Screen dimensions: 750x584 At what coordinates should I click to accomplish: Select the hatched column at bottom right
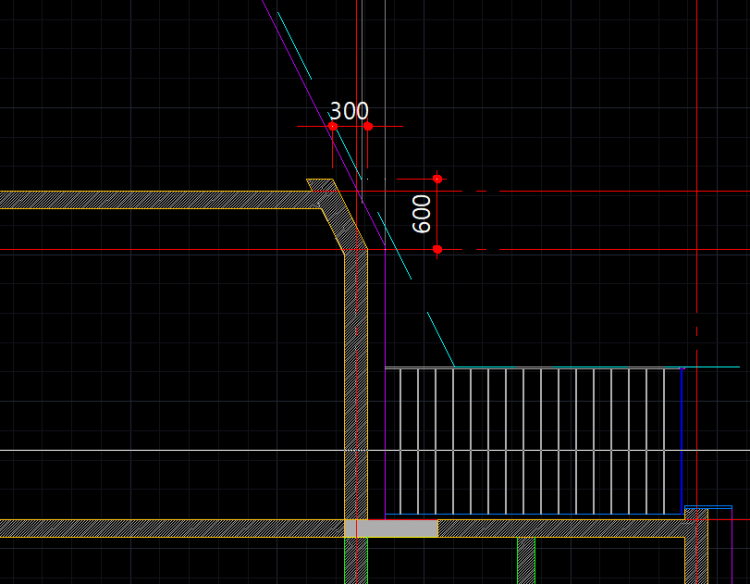696,550
